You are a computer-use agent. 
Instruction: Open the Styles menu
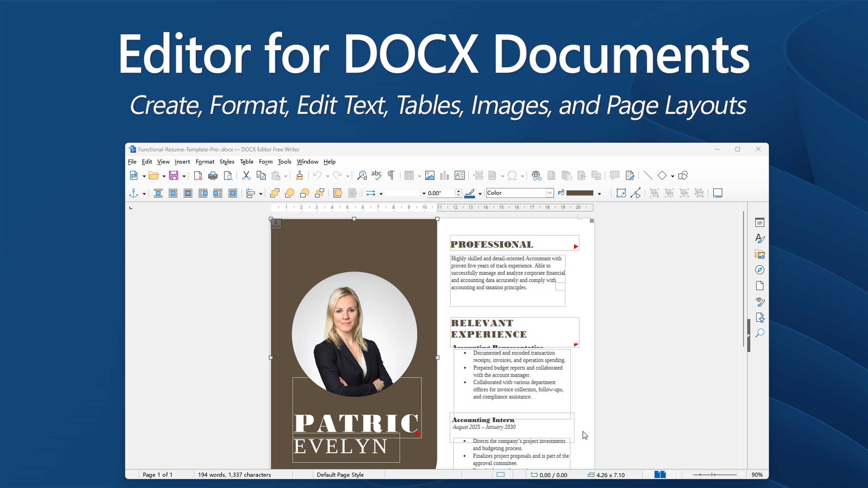point(227,162)
